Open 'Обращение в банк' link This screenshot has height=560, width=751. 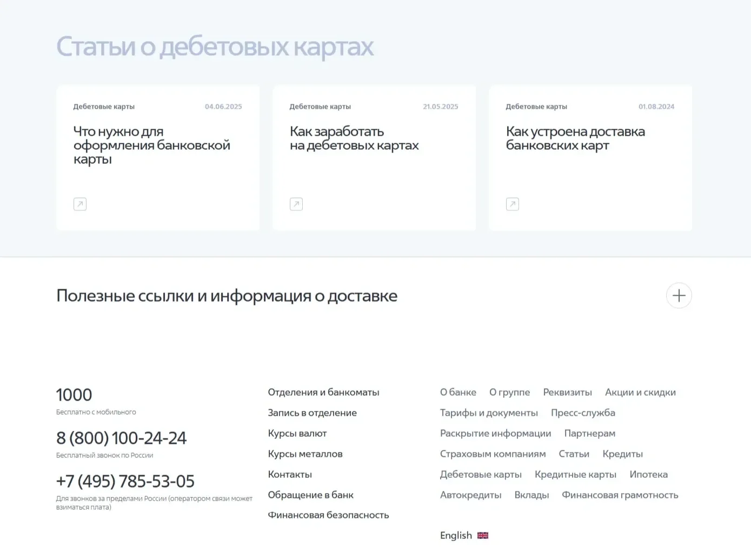point(311,495)
